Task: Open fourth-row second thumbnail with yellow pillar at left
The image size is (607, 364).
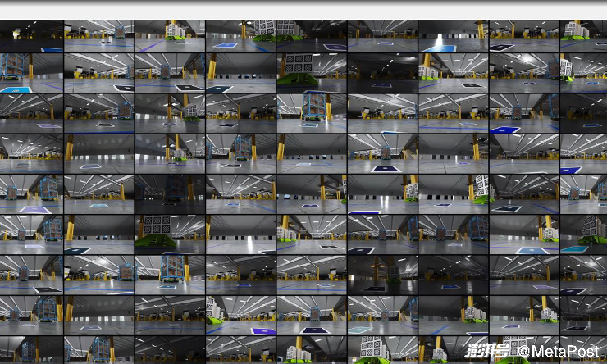Action: (x=99, y=153)
